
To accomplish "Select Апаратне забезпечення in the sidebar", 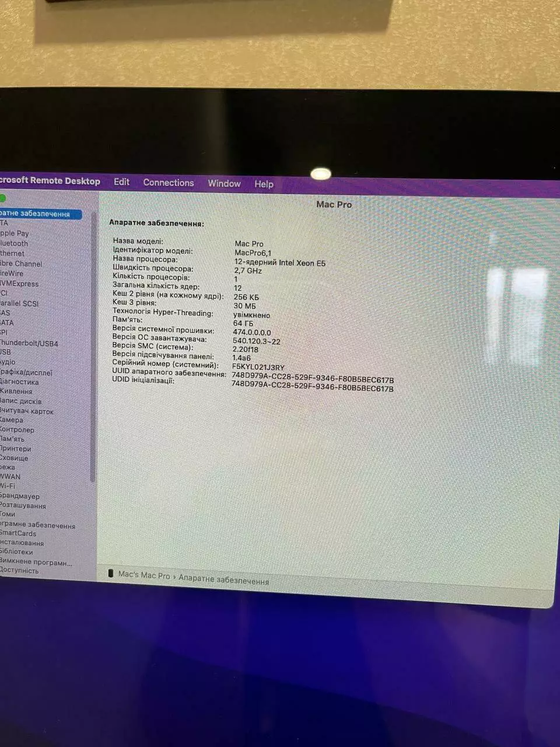I will point(36,214).
